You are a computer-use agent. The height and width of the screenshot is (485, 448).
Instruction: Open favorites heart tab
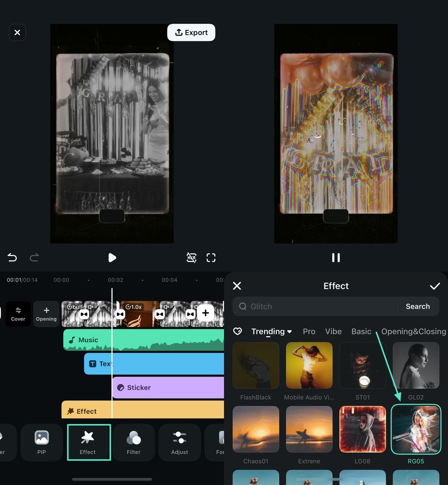click(238, 331)
